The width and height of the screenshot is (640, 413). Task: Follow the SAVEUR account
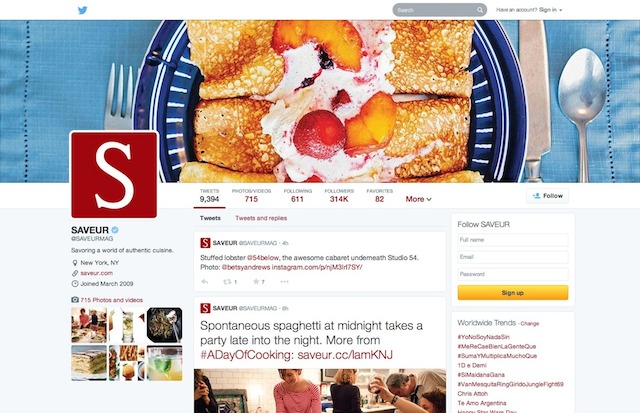(548, 196)
